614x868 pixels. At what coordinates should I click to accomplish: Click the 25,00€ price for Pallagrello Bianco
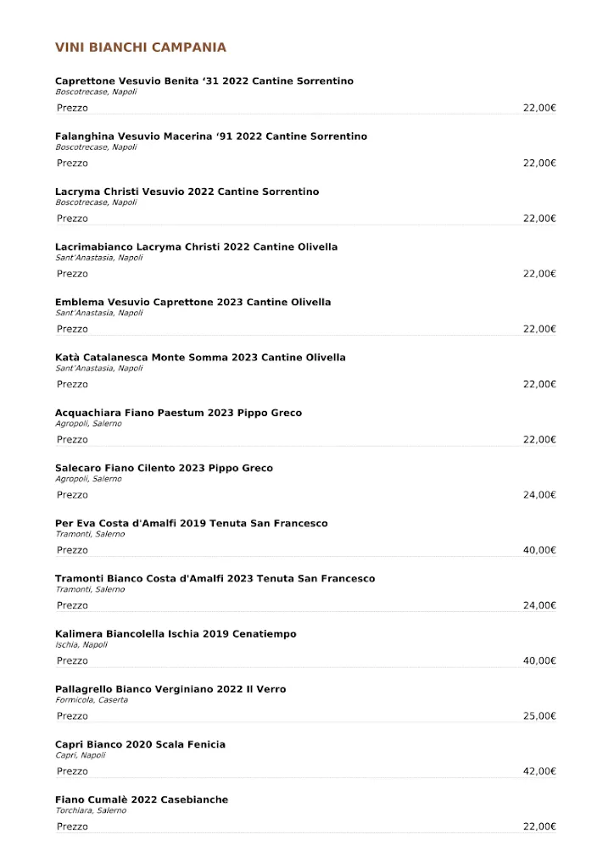coord(539,716)
